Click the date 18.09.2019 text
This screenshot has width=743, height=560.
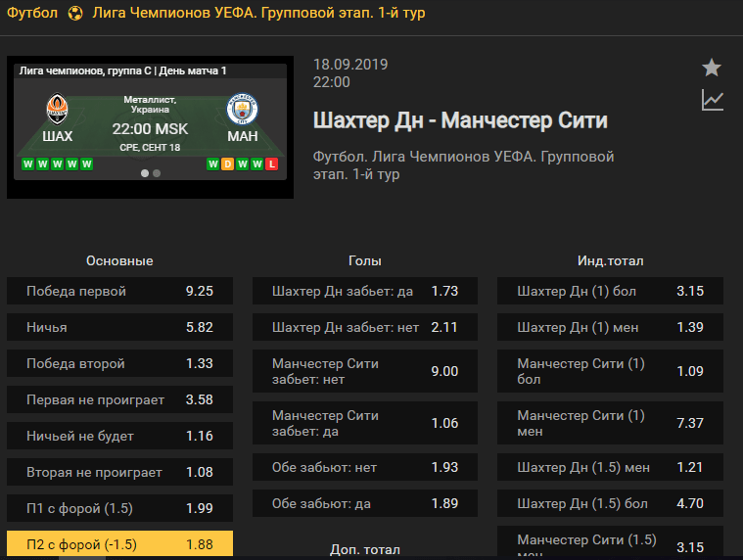point(350,65)
